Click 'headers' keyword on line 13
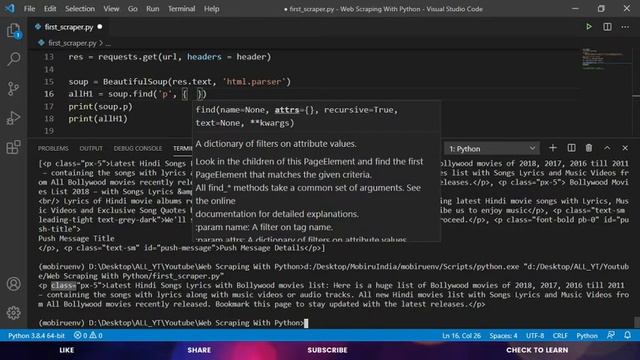This screenshot has width=640, height=360. [x=204, y=57]
